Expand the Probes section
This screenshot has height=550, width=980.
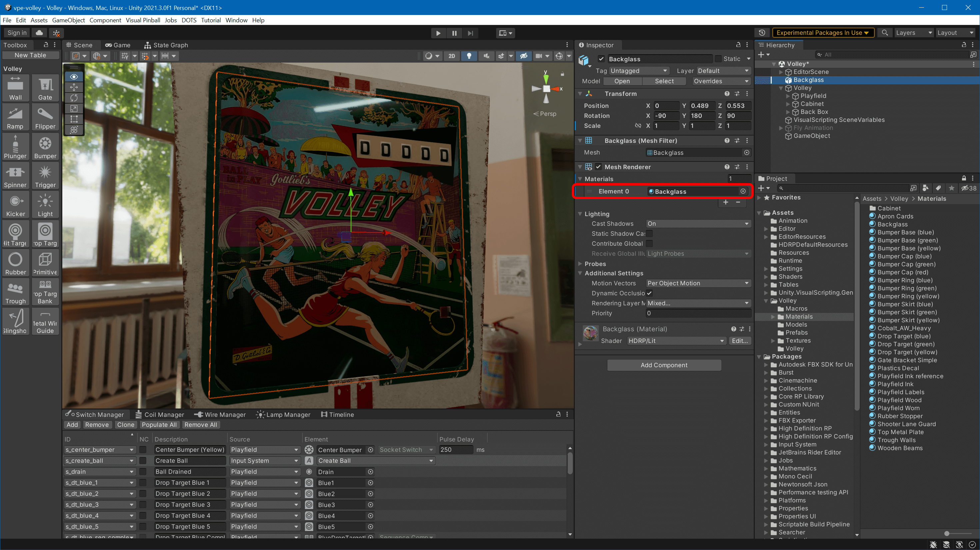(x=580, y=264)
